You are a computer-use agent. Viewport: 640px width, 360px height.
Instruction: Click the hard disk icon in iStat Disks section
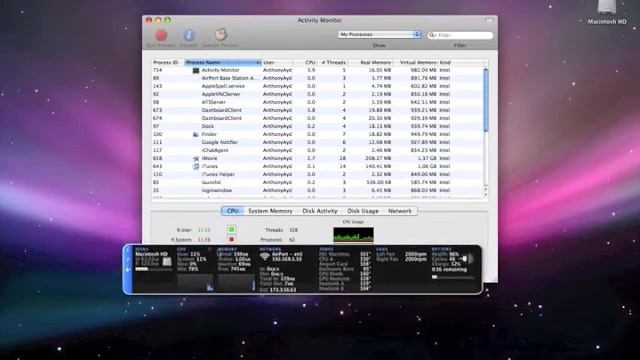click(x=167, y=262)
